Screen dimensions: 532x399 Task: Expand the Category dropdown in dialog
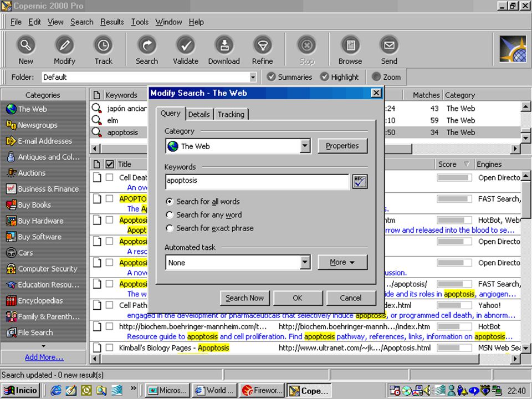point(305,146)
